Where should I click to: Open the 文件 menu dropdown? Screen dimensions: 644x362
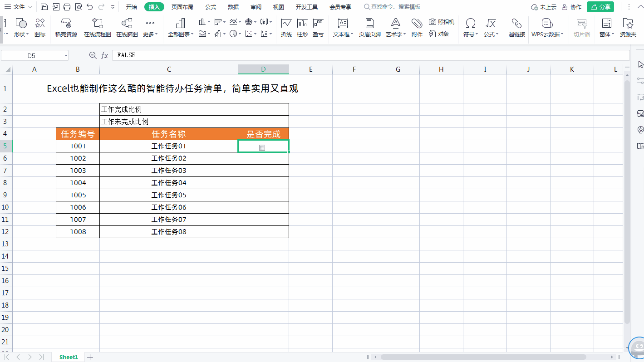(19, 7)
